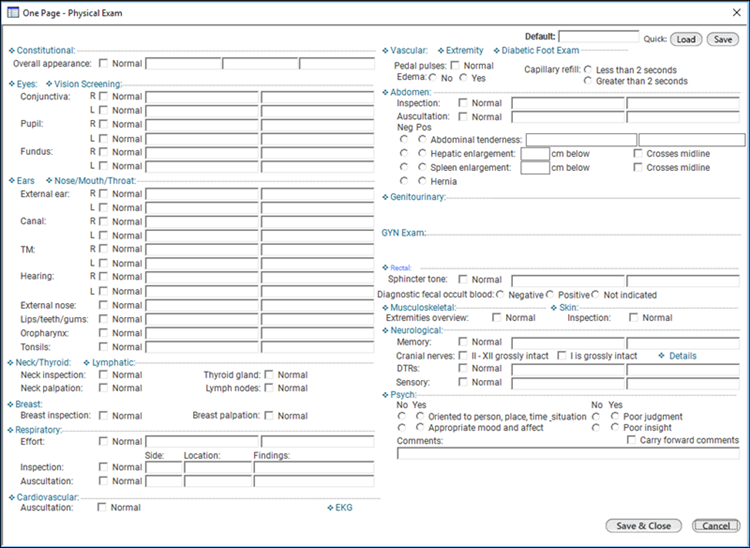Click the Cancel button

(716, 526)
